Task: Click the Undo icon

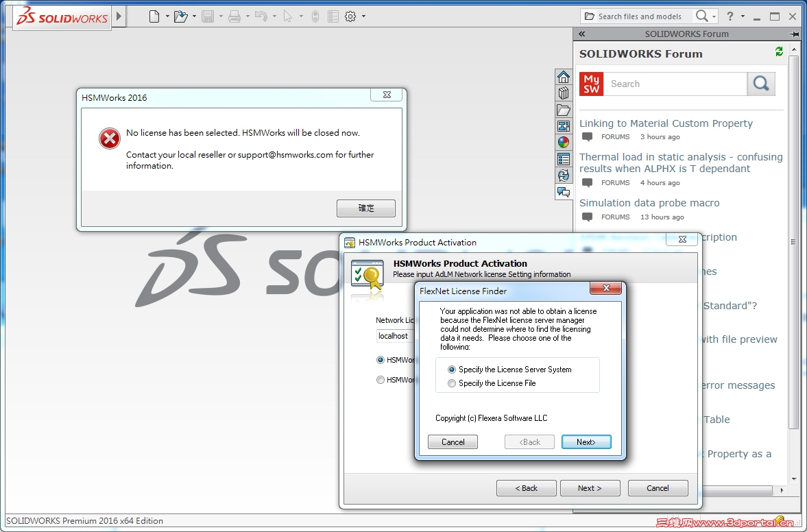Action: [261, 16]
